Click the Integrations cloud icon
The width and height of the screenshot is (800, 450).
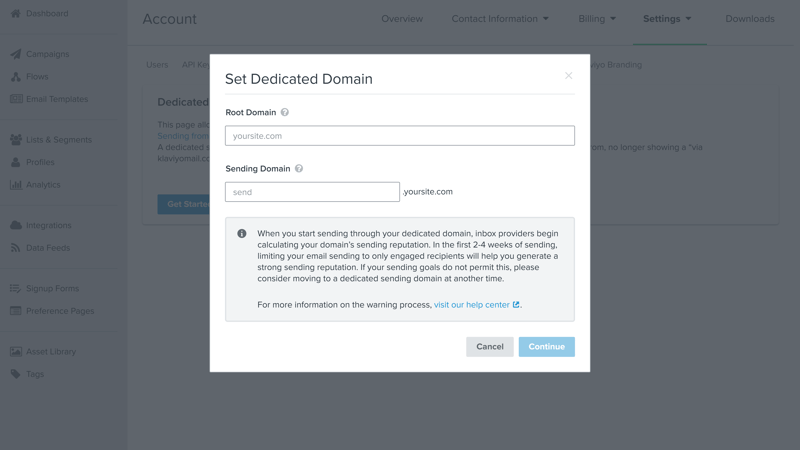coord(15,225)
